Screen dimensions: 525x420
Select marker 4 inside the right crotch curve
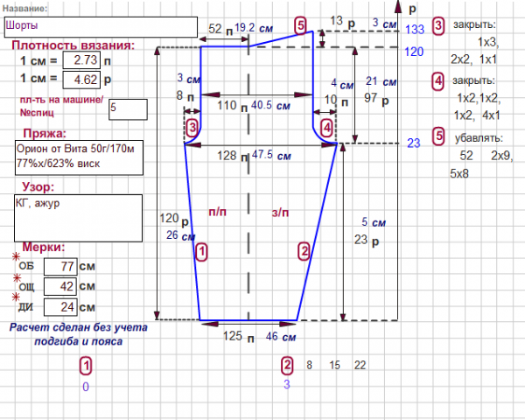point(326,128)
